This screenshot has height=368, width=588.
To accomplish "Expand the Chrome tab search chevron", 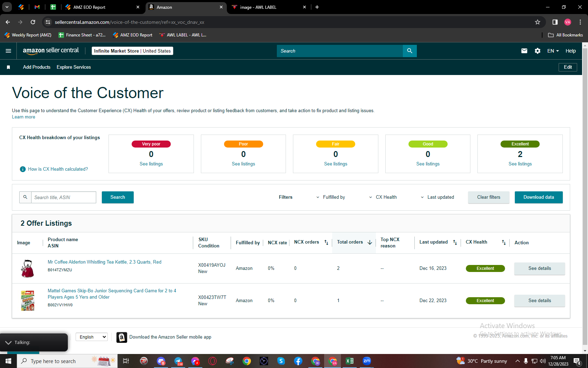I will (x=7, y=7).
